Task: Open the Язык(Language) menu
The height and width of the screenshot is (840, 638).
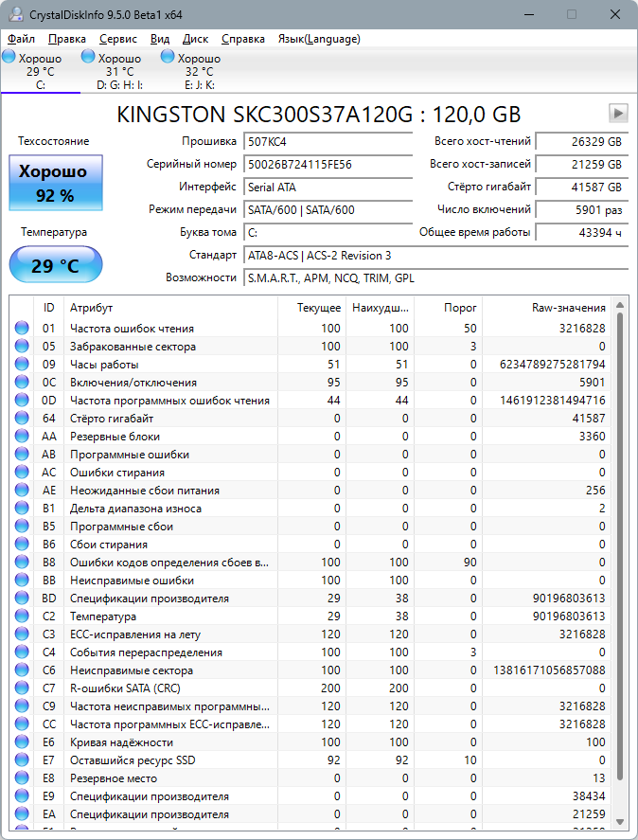Action: (318, 39)
